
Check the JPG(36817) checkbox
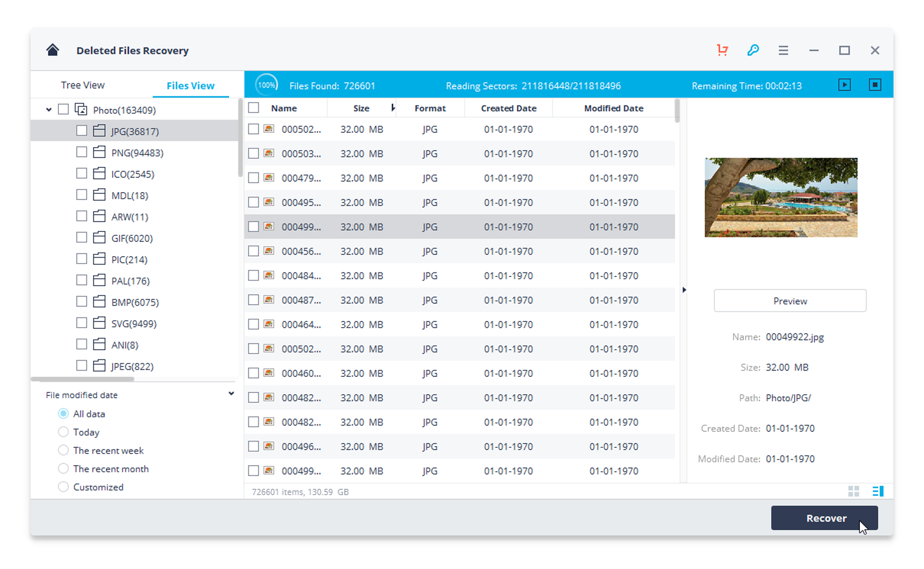(81, 130)
